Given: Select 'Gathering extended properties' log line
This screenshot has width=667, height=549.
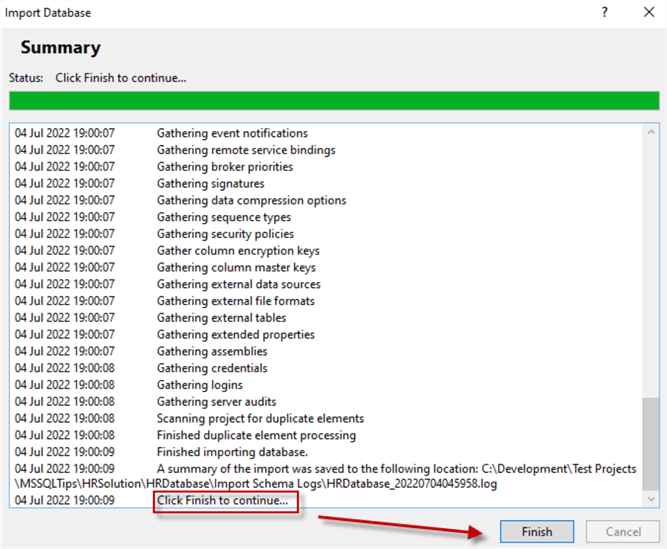Looking at the screenshot, I should pyautogui.click(x=236, y=335).
